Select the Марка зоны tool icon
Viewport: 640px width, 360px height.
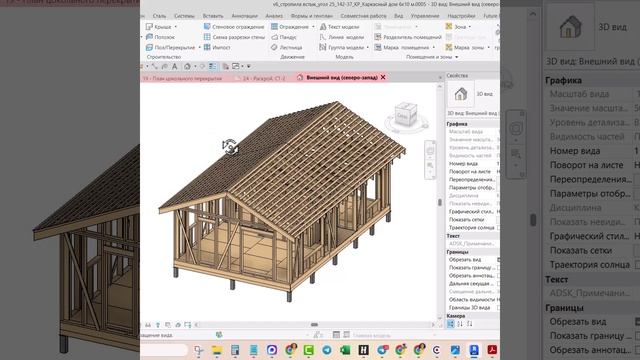pos(449,47)
